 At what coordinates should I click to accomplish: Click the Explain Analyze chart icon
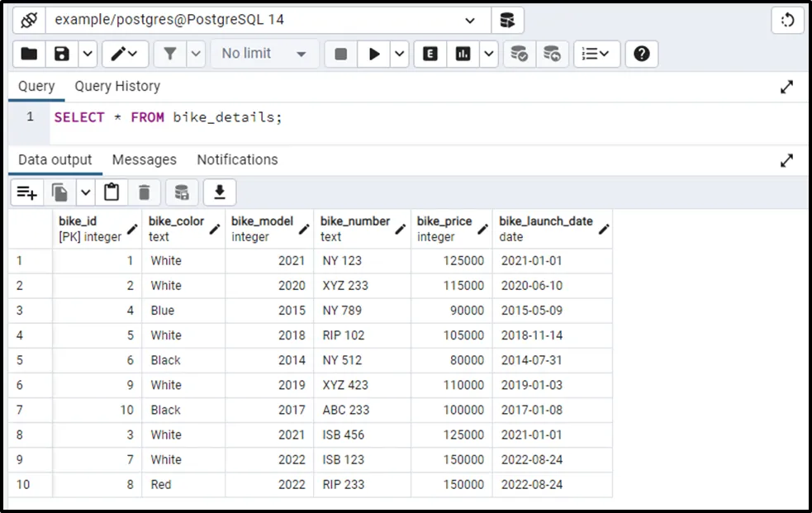(463, 54)
